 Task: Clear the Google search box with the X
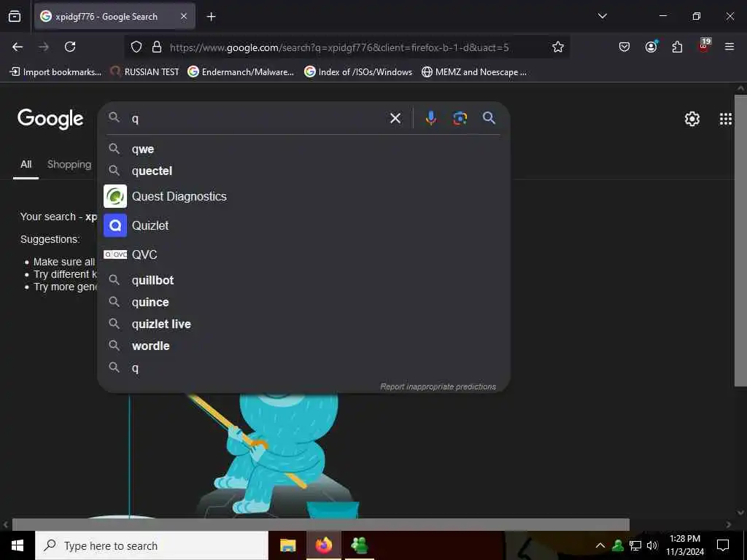[x=395, y=118]
